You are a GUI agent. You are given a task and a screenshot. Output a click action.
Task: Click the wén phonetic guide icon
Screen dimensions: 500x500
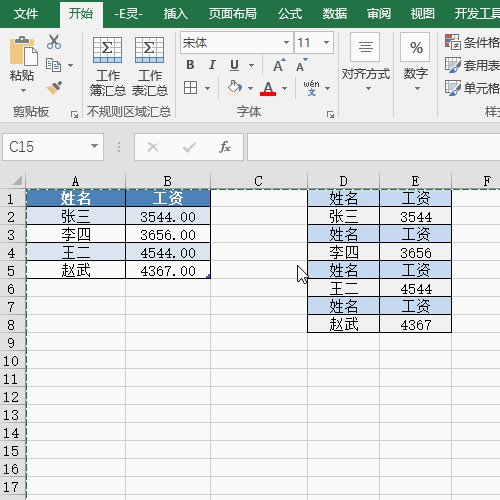(311, 88)
